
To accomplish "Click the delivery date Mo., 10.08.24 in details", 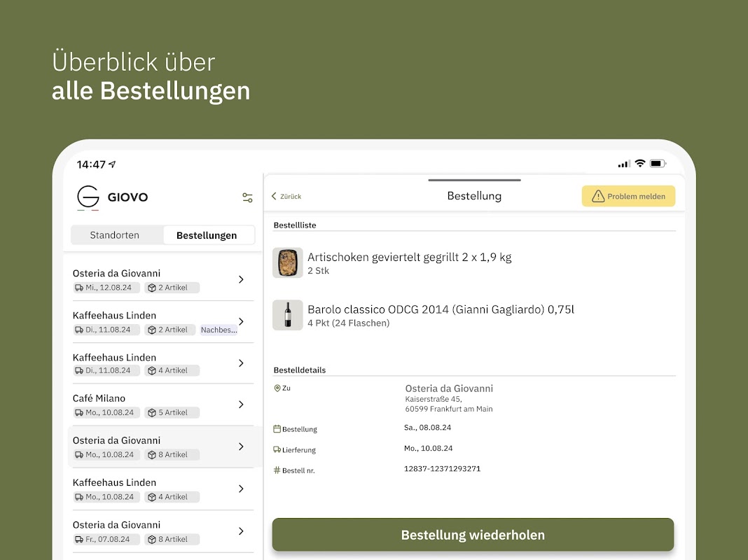I will 429,449.
